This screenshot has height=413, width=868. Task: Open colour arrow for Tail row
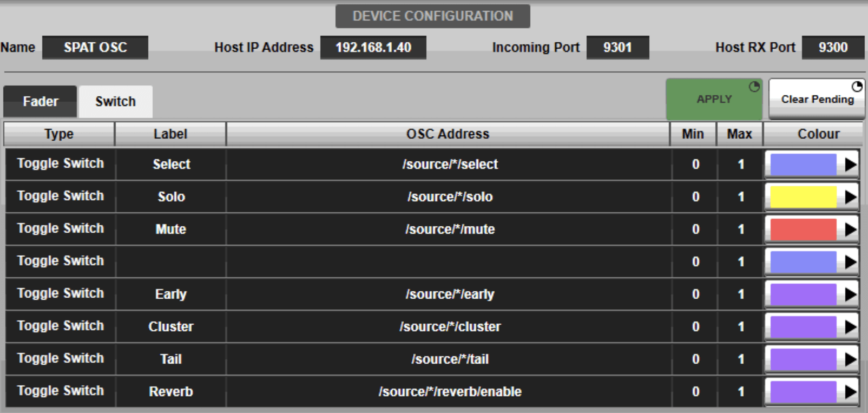click(x=850, y=359)
